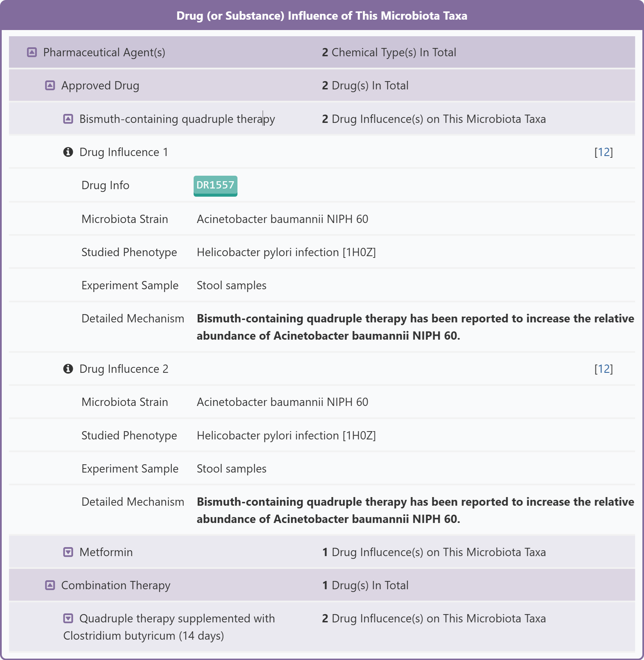Collapse the Combination Therapy group icon
Screen dimensions: 644x660
pos(50,585)
